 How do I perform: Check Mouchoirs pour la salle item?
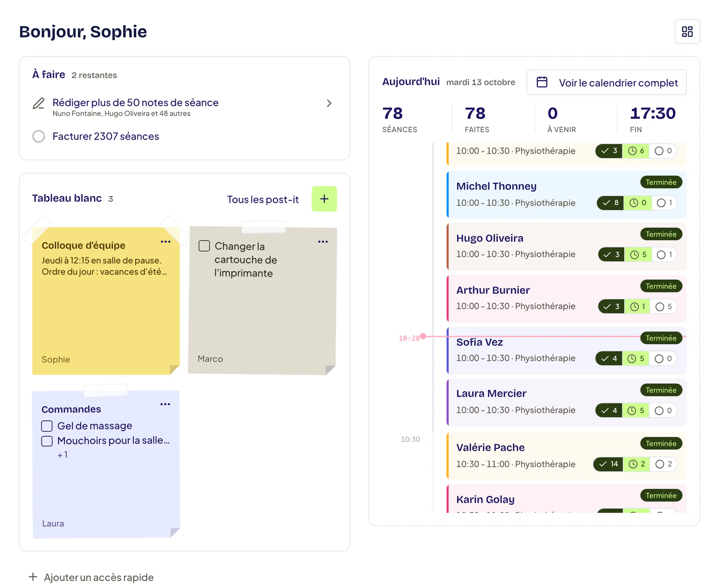coord(47,441)
